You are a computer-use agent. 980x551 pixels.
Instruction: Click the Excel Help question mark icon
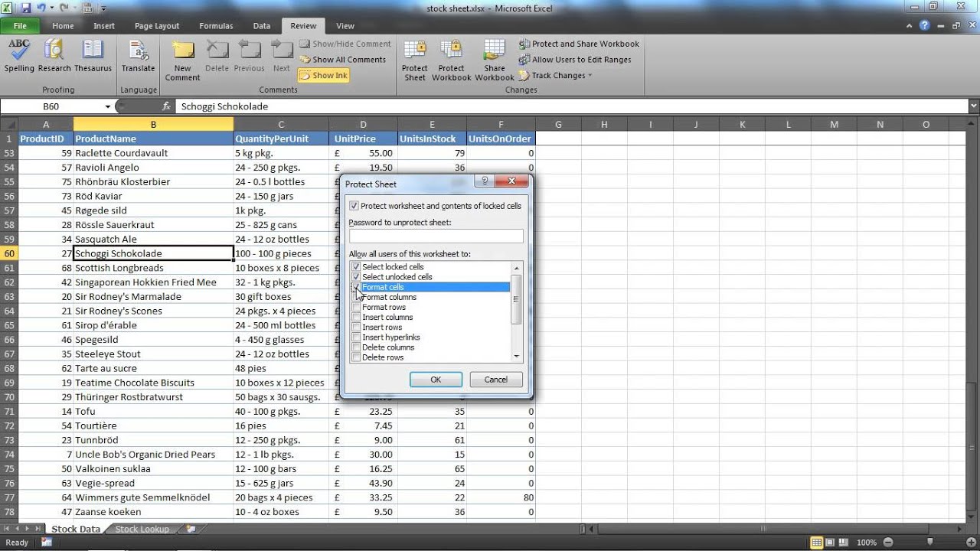tap(925, 25)
